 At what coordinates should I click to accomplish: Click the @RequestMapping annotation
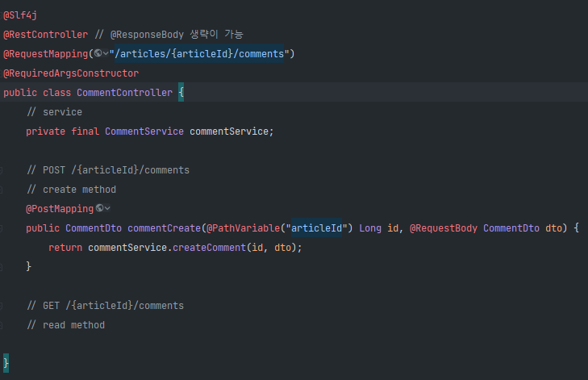click(46, 54)
